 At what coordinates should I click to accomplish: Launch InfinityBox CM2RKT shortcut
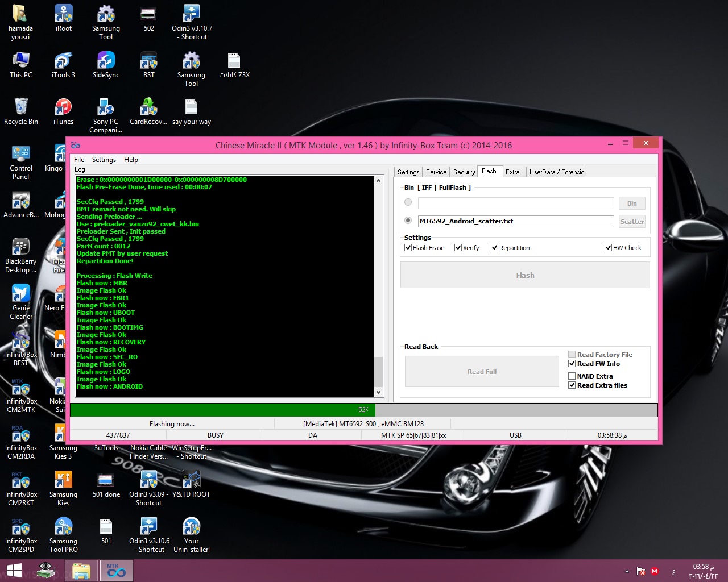20,488
